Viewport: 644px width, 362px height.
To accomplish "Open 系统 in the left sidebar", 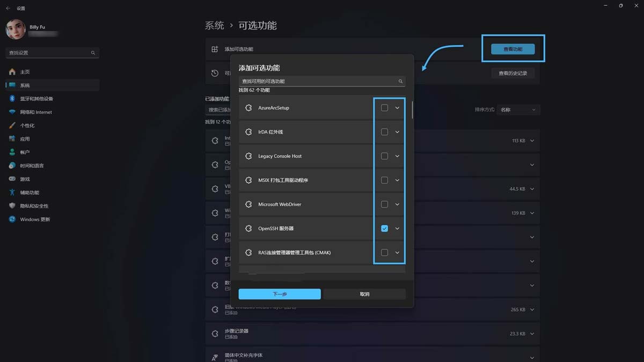I will (25, 85).
